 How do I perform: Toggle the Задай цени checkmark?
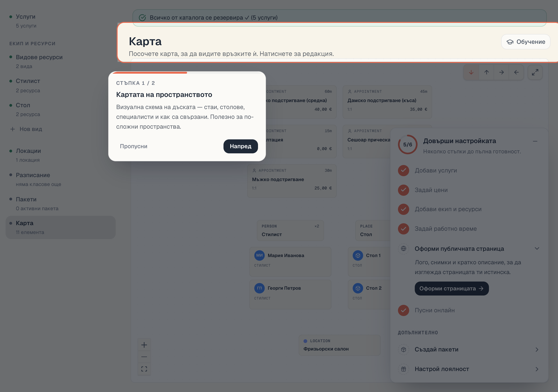tap(403, 190)
